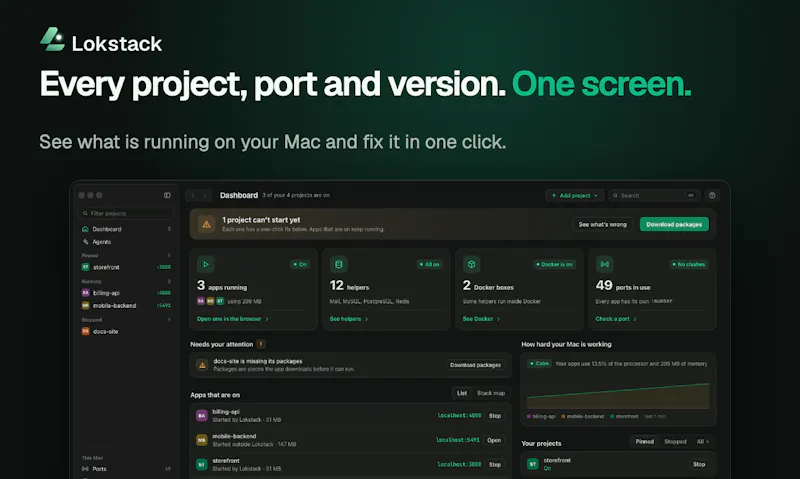Click localhost:4000 link for billing-api
The height and width of the screenshot is (479, 800).
pyautogui.click(x=459, y=416)
